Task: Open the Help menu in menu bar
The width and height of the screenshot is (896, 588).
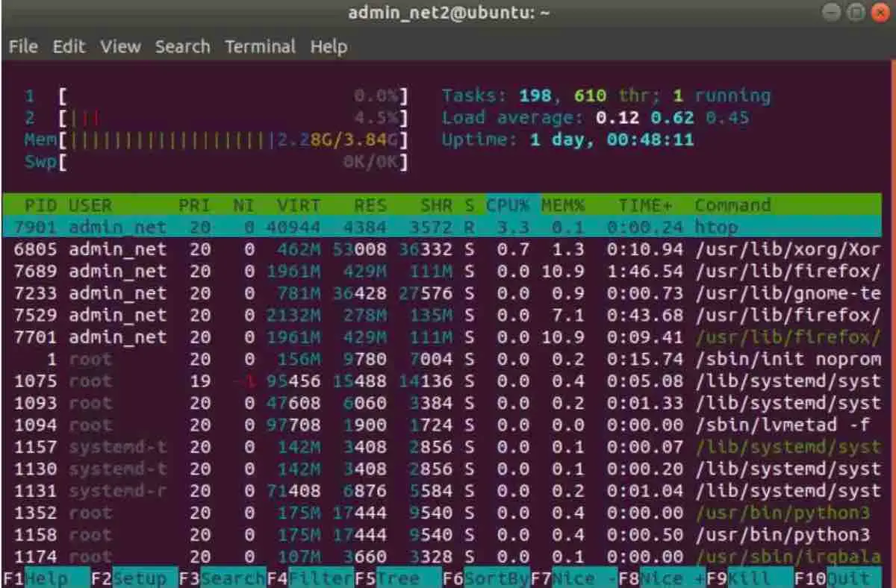Action: pos(329,46)
